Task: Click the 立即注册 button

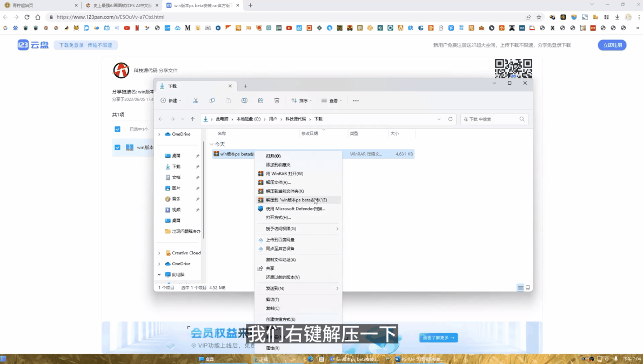Action: point(612,45)
